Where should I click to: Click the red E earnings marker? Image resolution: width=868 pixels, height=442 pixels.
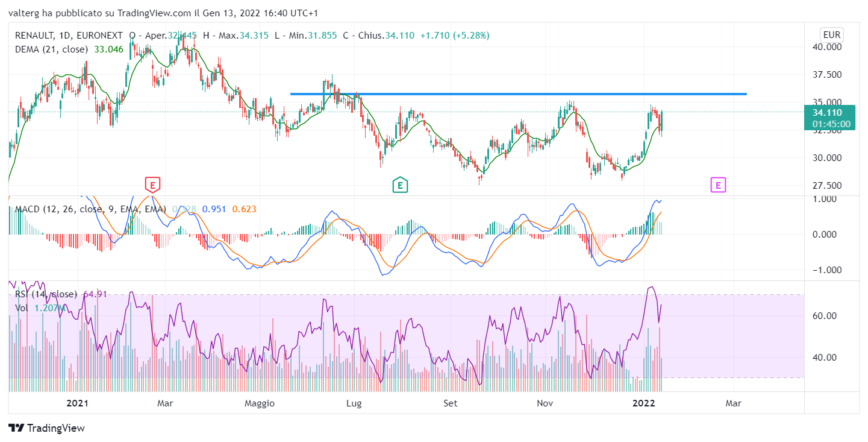click(x=152, y=185)
